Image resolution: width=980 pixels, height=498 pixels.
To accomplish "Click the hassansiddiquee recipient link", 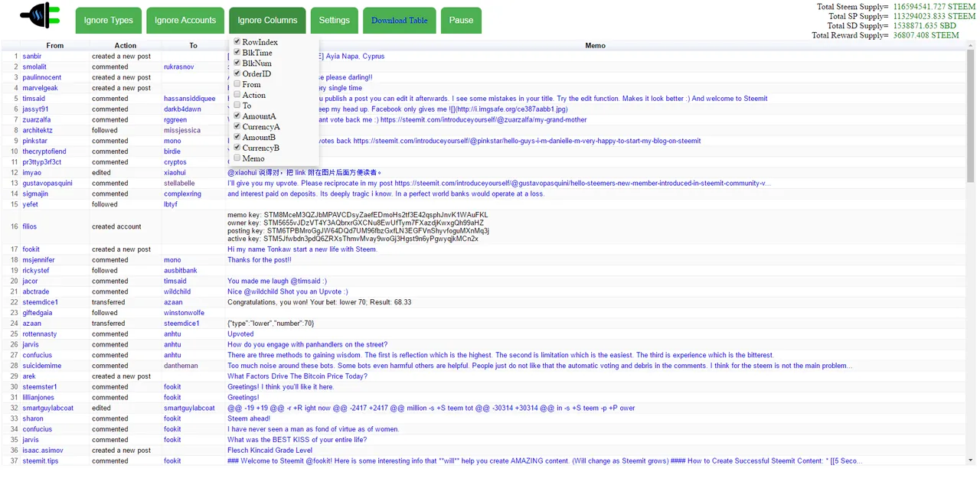I will point(190,99).
